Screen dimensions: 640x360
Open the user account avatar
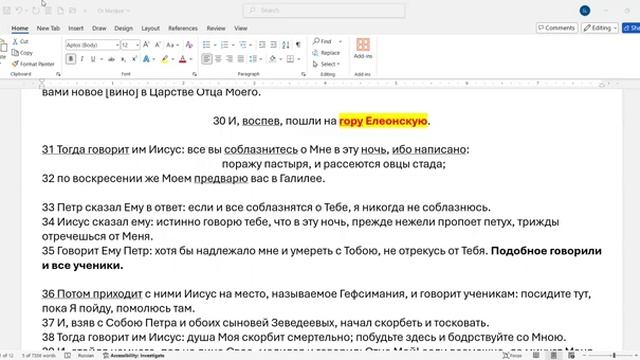pos(584,11)
